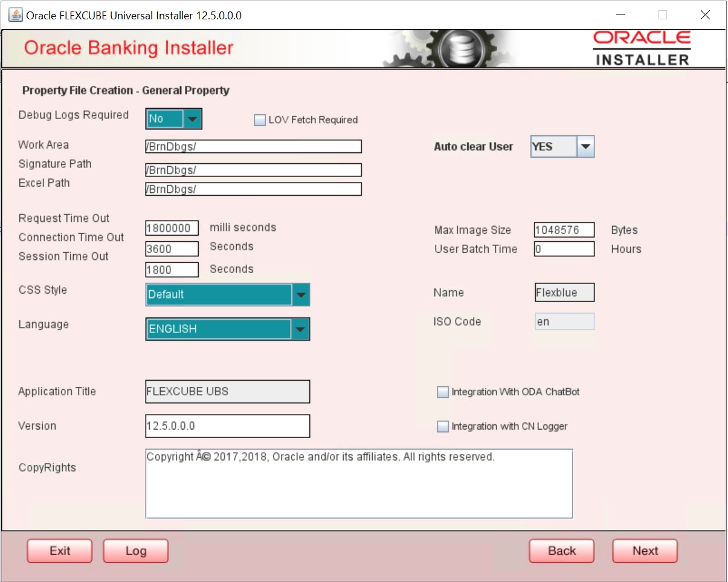The image size is (728, 582).
Task: Click the Version field 12.5.0.0.0
Action: (228, 426)
